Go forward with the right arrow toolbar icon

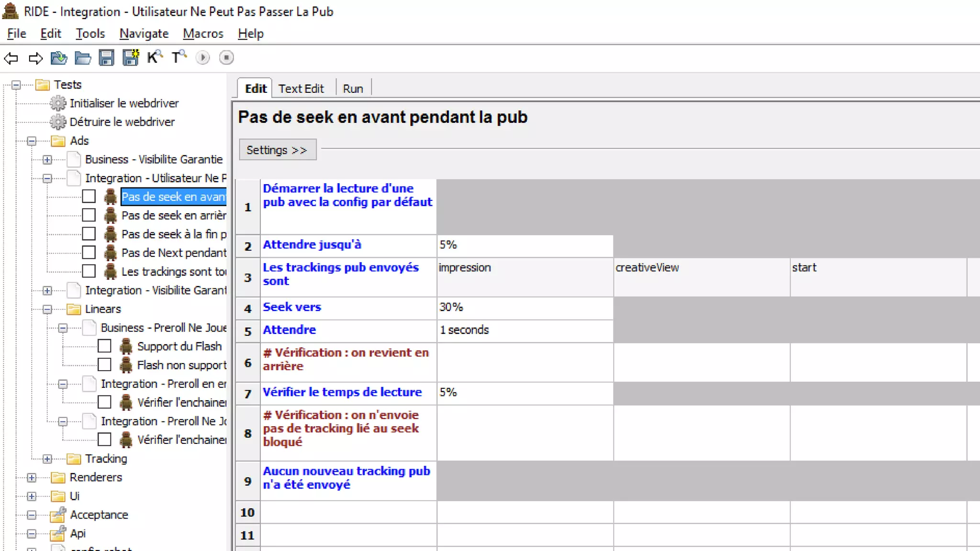pyautogui.click(x=35, y=58)
